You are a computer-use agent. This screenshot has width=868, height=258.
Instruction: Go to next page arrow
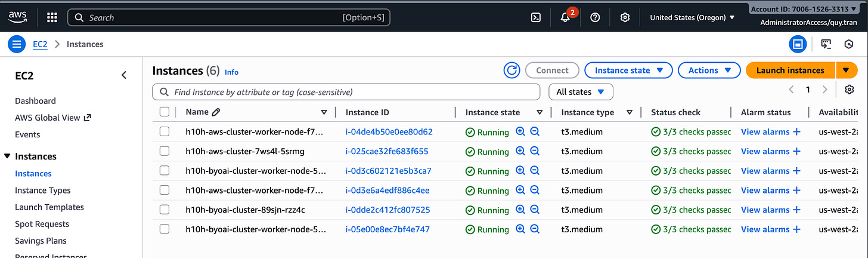click(x=825, y=90)
